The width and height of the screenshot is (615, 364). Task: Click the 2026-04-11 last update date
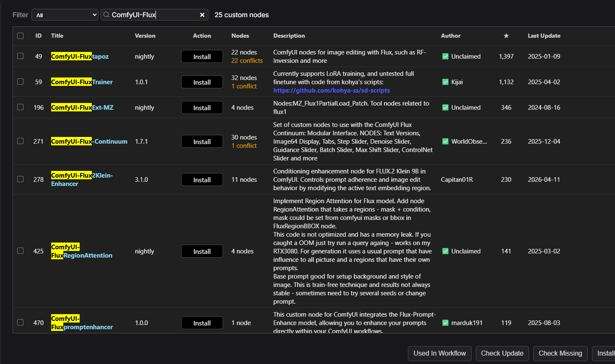(x=544, y=180)
